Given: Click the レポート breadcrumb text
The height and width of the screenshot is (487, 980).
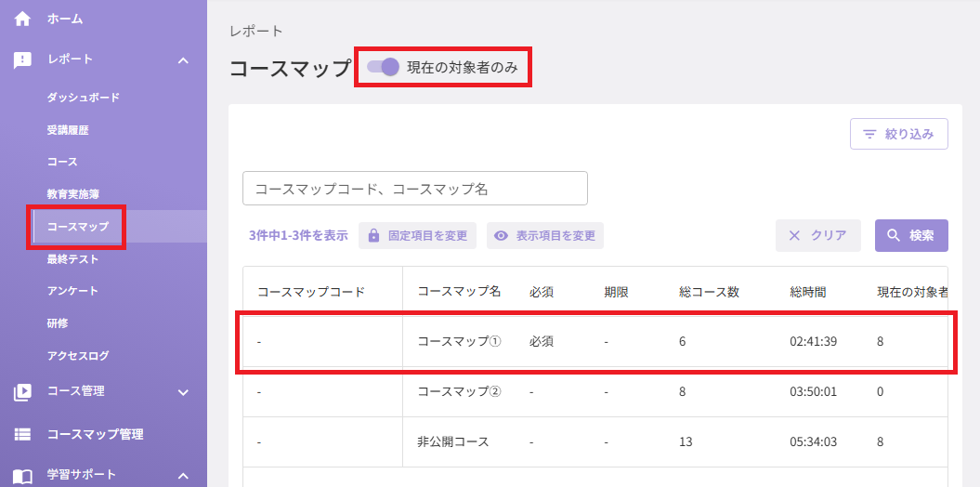Looking at the screenshot, I should click(256, 31).
